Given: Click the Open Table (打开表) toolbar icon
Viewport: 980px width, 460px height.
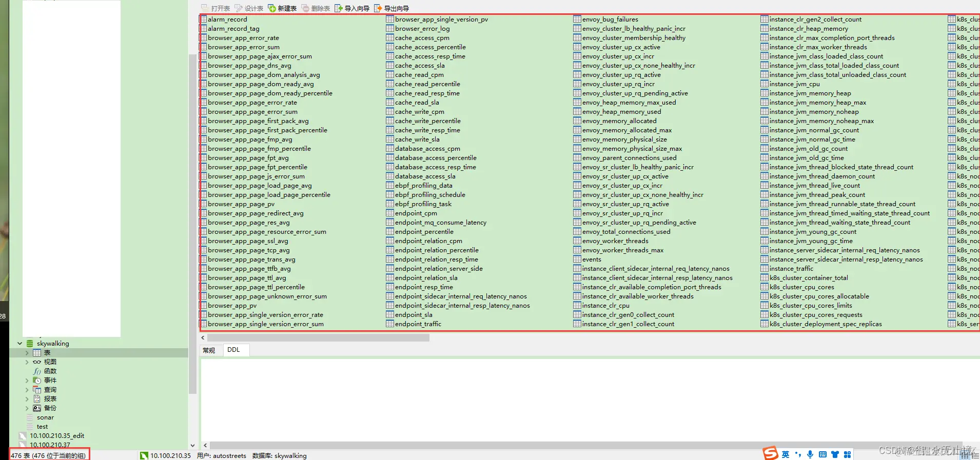Looking at the screenshot, I should (x=205, y=8).
